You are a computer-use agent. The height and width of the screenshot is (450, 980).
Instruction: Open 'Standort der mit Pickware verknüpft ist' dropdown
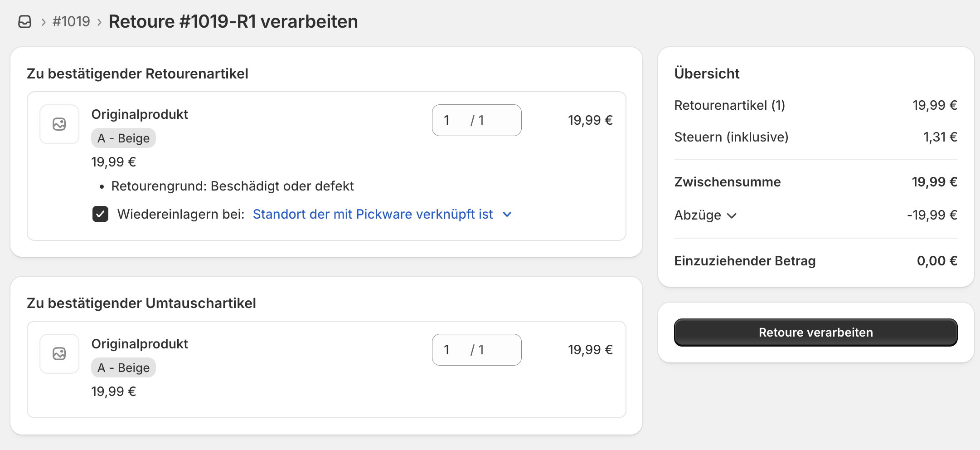[x=373, y=214]
